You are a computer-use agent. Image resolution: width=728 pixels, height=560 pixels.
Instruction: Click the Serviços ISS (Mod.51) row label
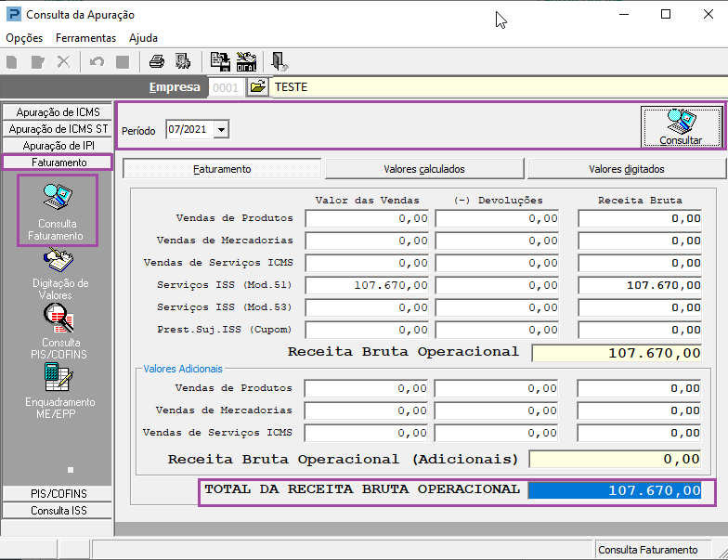click(x=225, y=284)
